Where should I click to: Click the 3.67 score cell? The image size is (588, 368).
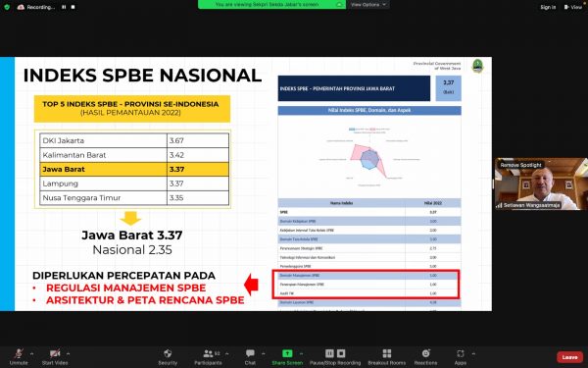tap(198, 140)
